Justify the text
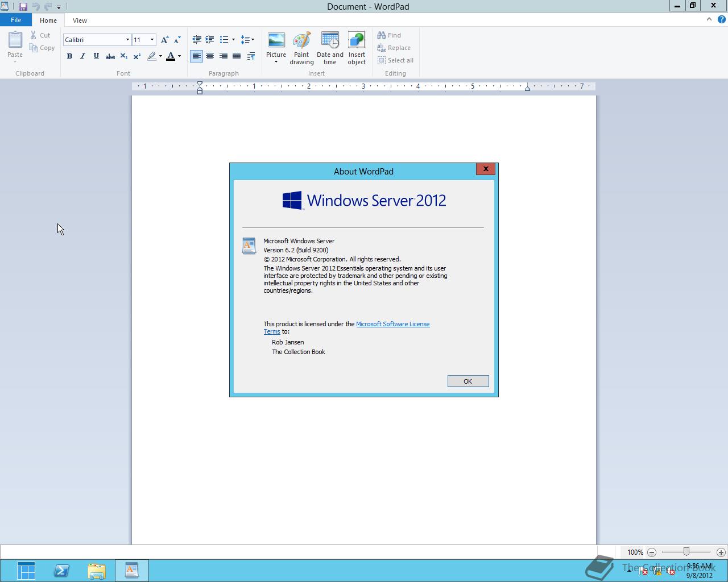This screenshot has height=582, width=728. [237, 56]
